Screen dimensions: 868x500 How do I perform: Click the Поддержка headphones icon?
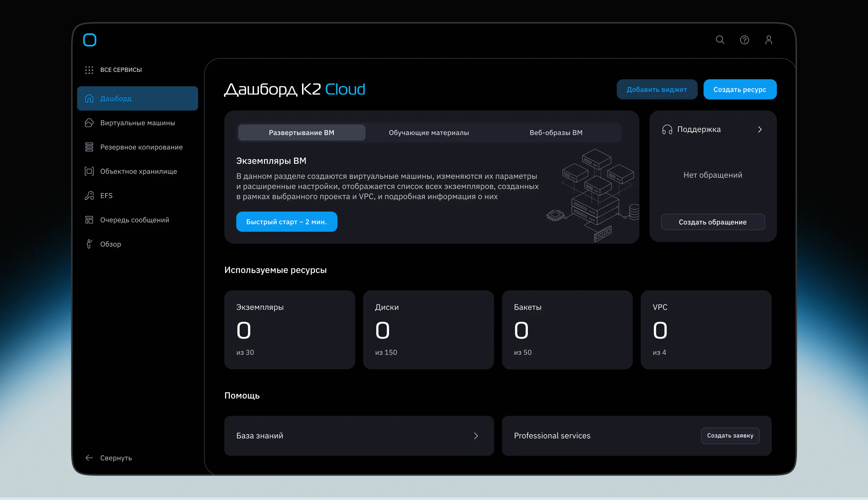pyautogui.click(x=667, y=130)
